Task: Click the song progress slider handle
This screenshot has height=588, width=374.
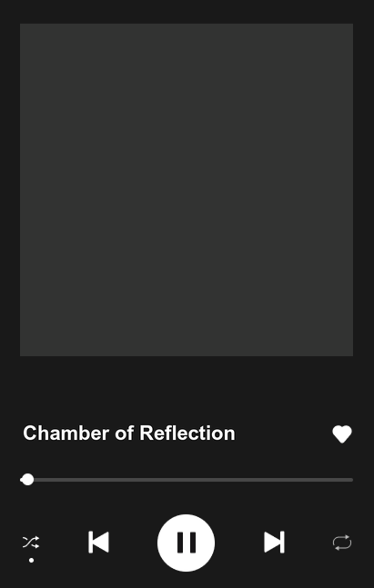Action: click(x=27, y=480)
